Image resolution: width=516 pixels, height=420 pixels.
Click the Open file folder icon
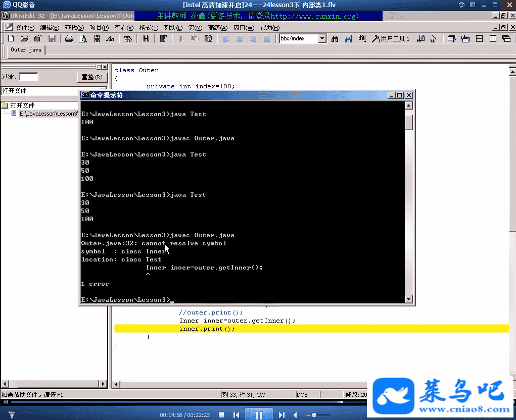click(24, 38)
